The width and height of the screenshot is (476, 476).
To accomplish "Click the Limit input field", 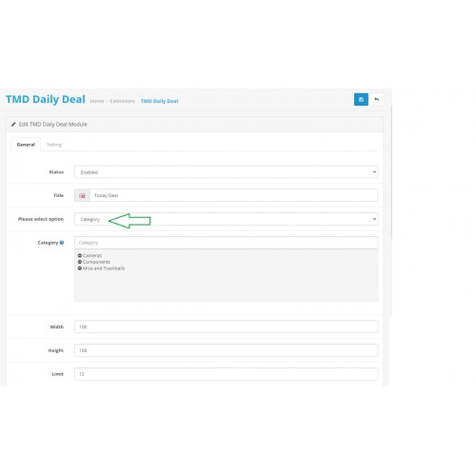I will pos(226,374).
